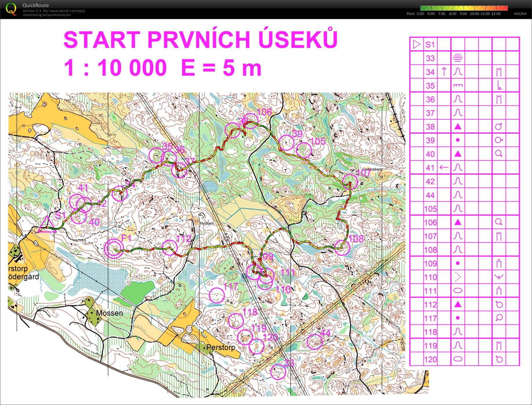This screenshot has height=405, width=532.
Task: Click the triangle symbol in row 106
Action: click(x=458, y=222)
